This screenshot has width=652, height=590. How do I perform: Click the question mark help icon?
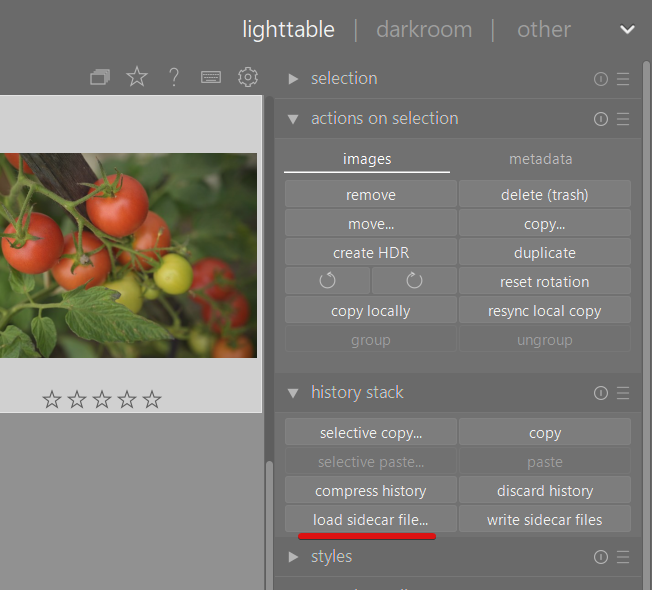(x=174, y=78)
